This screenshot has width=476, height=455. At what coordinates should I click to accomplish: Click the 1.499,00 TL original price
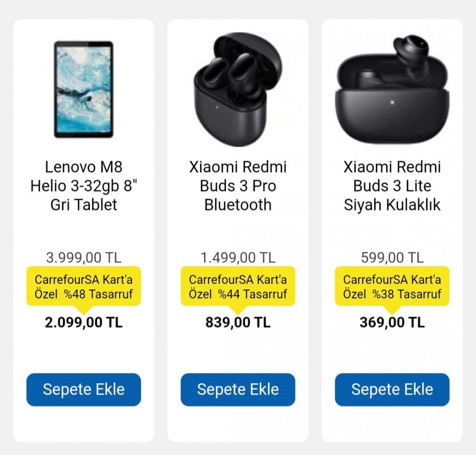tap(238, 257)
